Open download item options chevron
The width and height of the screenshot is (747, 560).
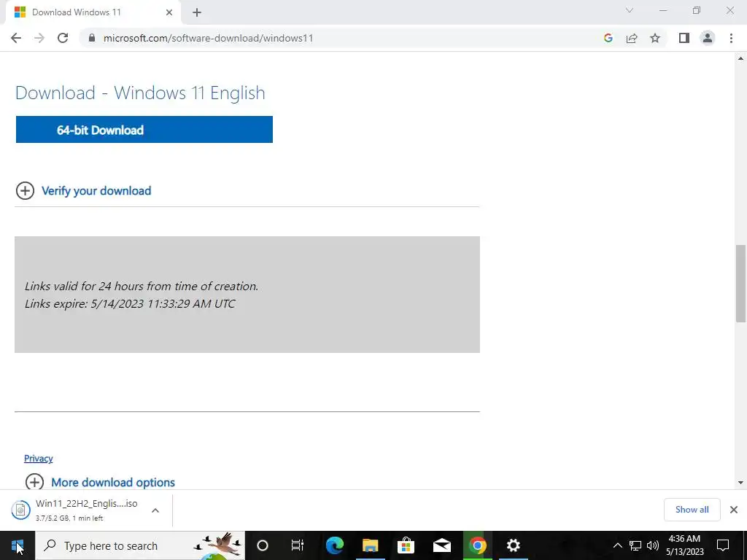(155, 510)
